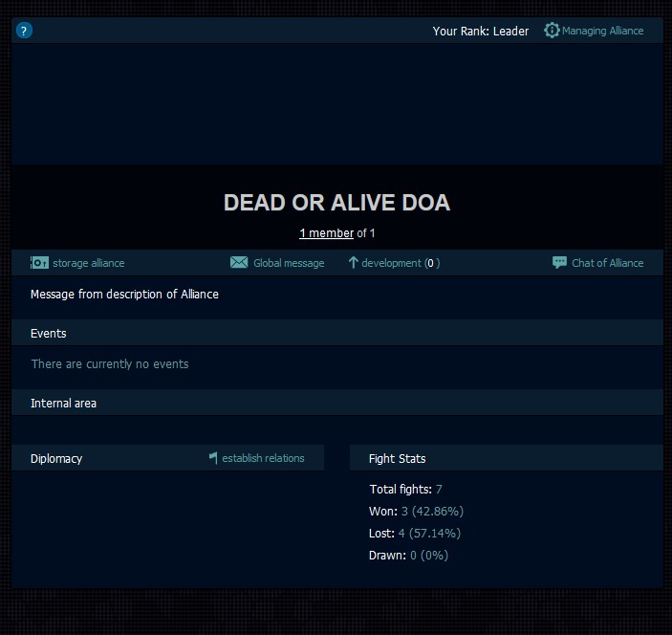The width and height of the screenshot is (672, 635).
Task: Select the Global message text link
Action: tap(289, 263)
